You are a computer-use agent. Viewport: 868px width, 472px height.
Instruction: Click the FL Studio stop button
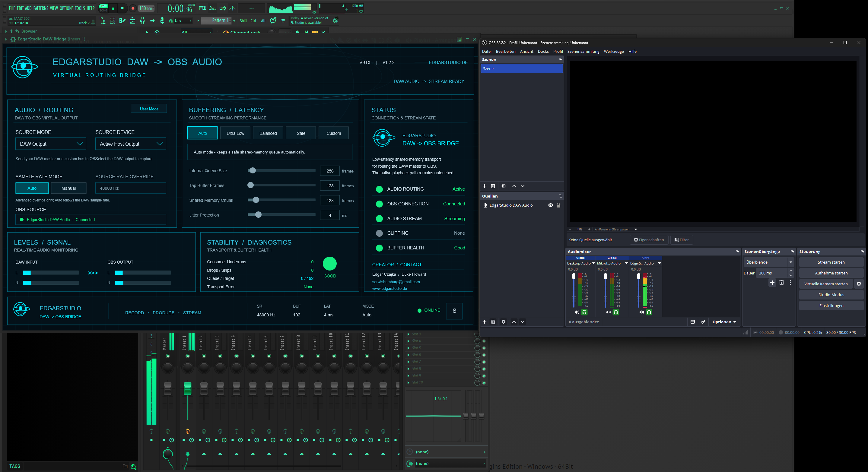122,8
